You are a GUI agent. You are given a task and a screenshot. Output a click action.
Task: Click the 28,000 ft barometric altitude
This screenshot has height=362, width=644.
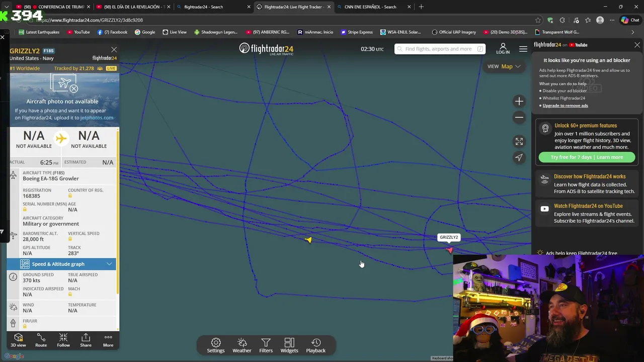(33, 239)
